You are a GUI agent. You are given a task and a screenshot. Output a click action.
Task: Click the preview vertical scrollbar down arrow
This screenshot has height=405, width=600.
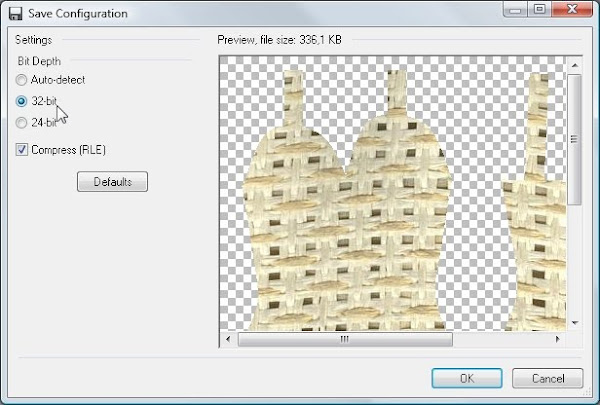[x=574, y=323]
